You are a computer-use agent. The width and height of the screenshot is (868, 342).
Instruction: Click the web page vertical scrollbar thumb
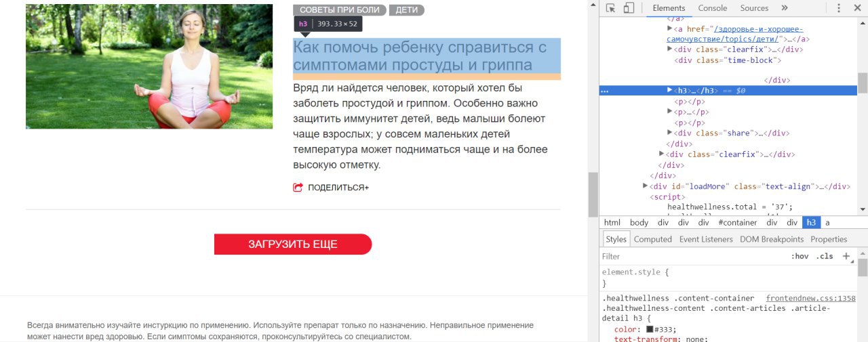[593, 193]
